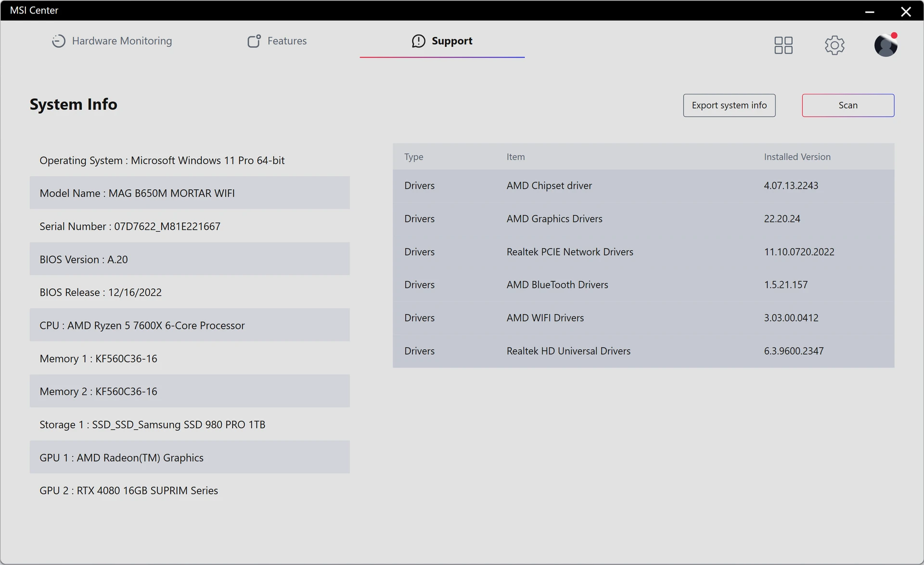Click the Features tab icon
924x565 pixels.
[x=254, y=41]
